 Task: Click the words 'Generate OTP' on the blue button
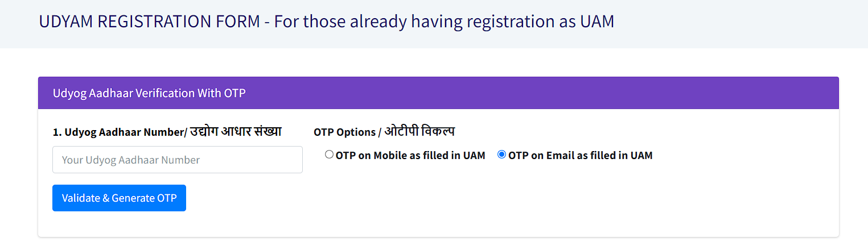(x=144, y=198)
